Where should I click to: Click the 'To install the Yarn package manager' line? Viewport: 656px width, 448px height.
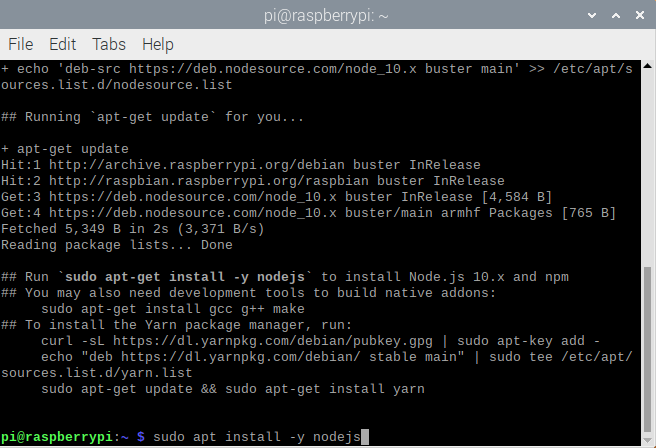coord(177,325)
